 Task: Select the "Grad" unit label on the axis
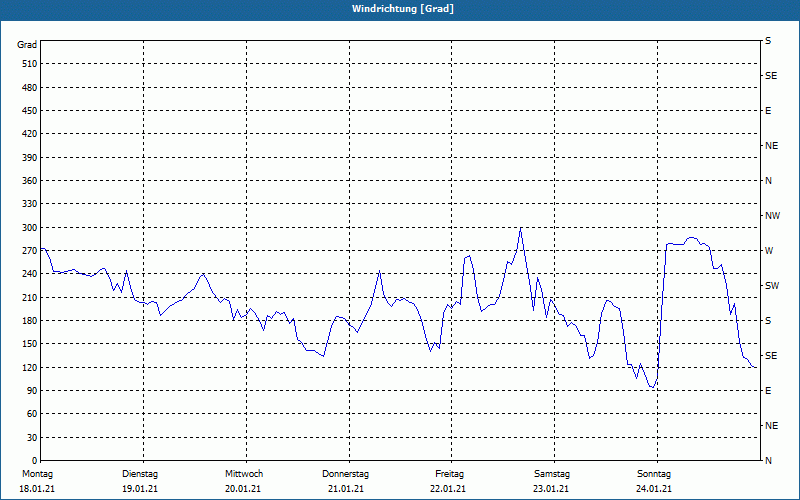tap(27, 45)
